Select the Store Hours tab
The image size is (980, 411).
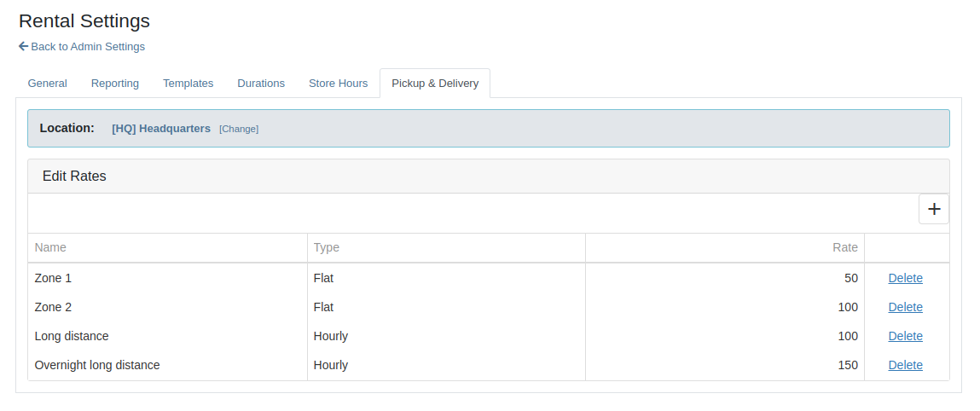click(338, 83)
